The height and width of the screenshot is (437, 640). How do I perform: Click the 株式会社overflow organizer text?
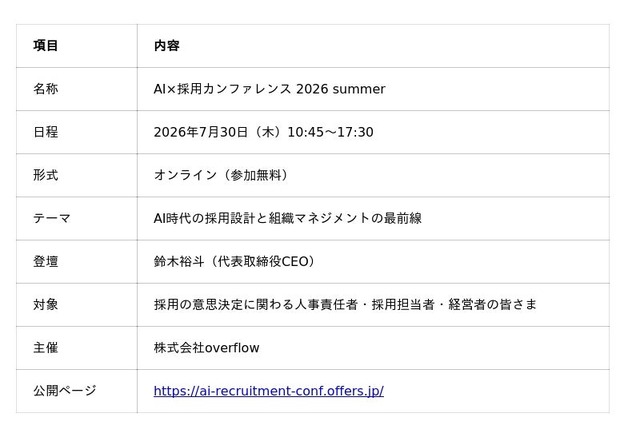click(207, 348)
